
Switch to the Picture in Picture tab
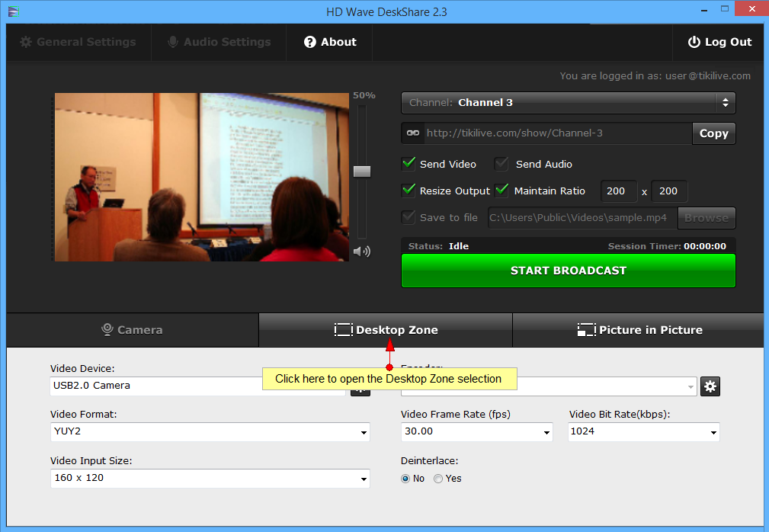639,330
